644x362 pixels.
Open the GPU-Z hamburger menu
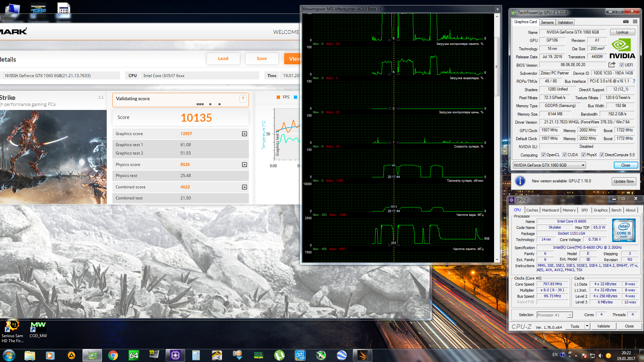(x=635, y=22)
